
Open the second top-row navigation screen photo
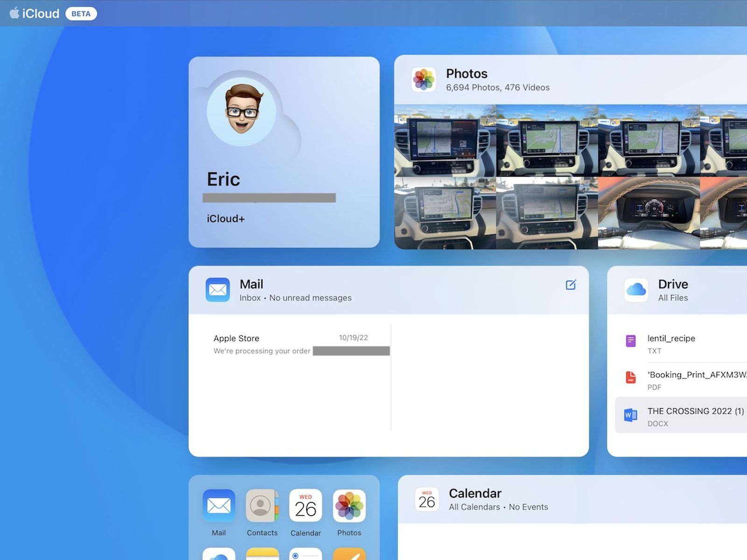[x=547, y=140]
